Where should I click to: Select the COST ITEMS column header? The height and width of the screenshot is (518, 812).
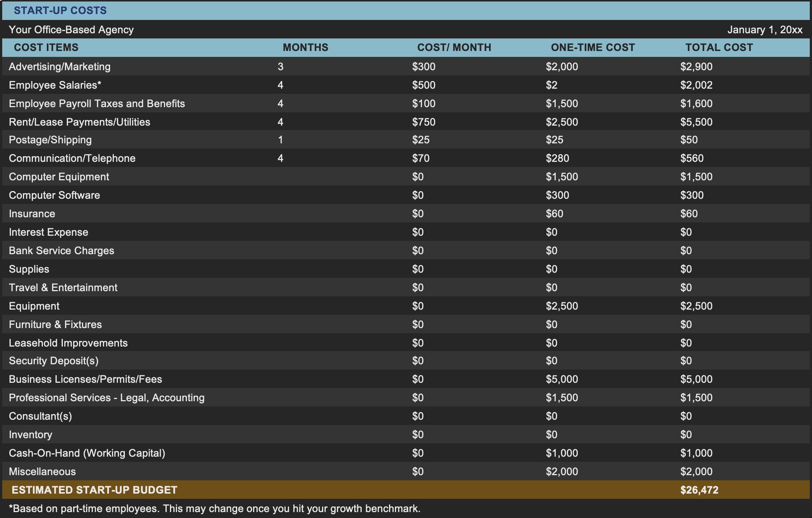coord(46,47)
